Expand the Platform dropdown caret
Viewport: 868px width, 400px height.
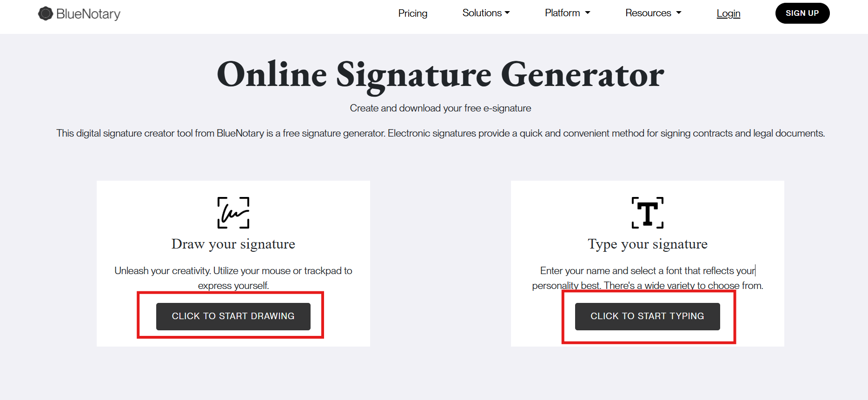click(588, 13)
